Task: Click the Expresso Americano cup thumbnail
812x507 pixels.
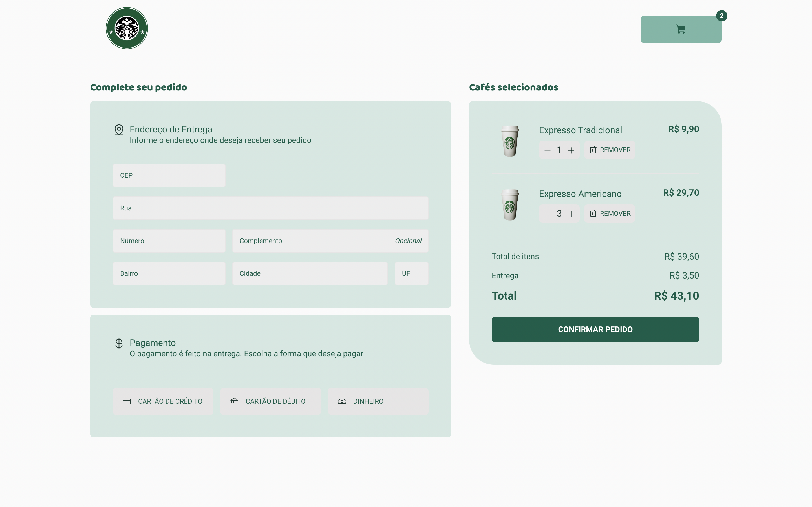Action: coord(510,205)
